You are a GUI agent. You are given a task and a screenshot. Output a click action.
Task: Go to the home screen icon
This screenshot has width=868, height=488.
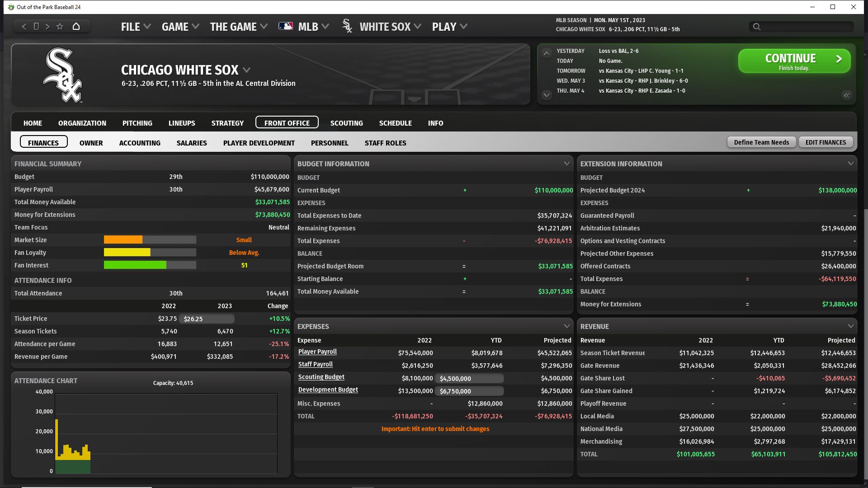tap(76, 27)
